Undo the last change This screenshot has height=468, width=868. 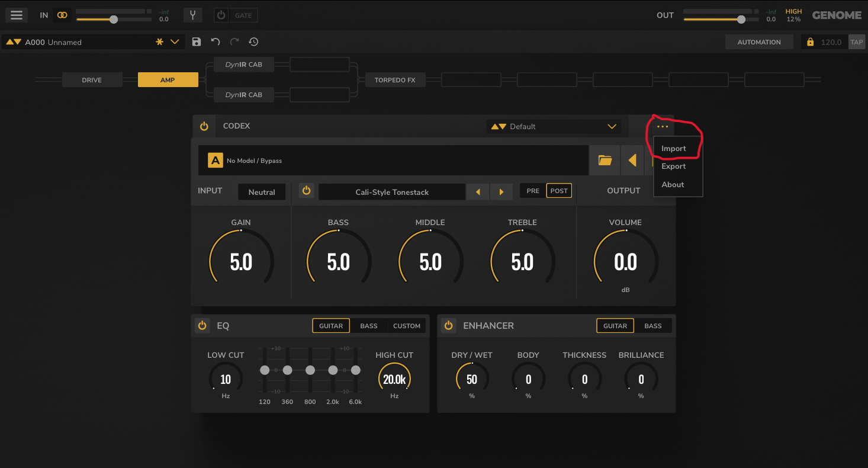[216, 42]
